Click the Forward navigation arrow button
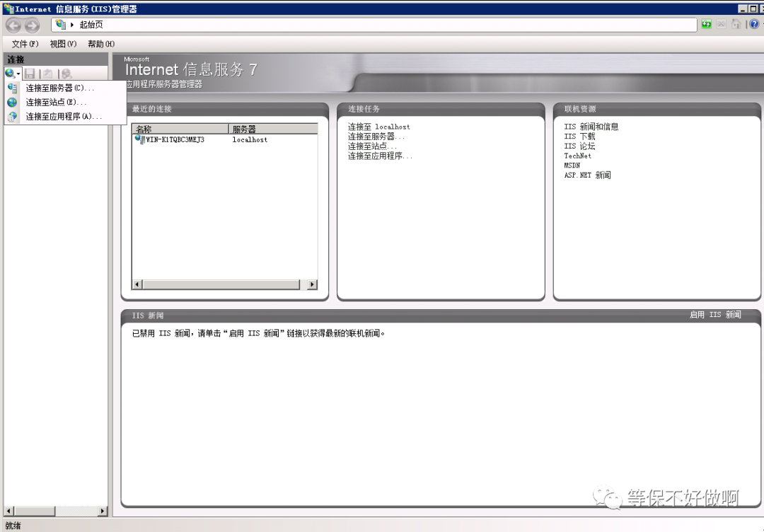Screen dimensions: 764x532 [32, 25]
